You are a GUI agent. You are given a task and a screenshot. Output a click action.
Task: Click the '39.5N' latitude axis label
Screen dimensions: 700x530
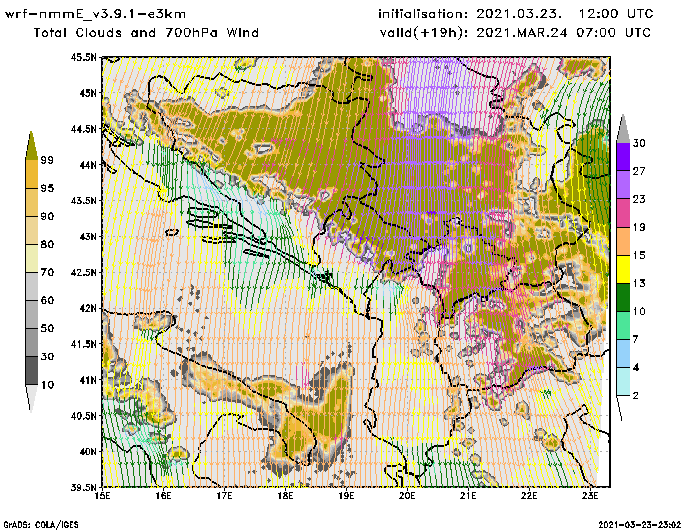pos(83,487)
